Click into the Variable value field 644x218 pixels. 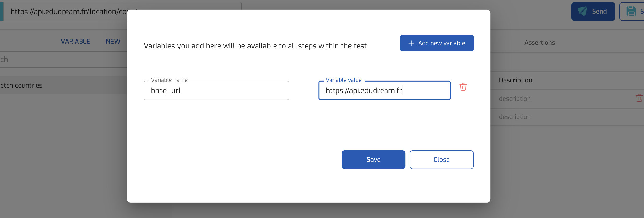[x=384, y=90]
